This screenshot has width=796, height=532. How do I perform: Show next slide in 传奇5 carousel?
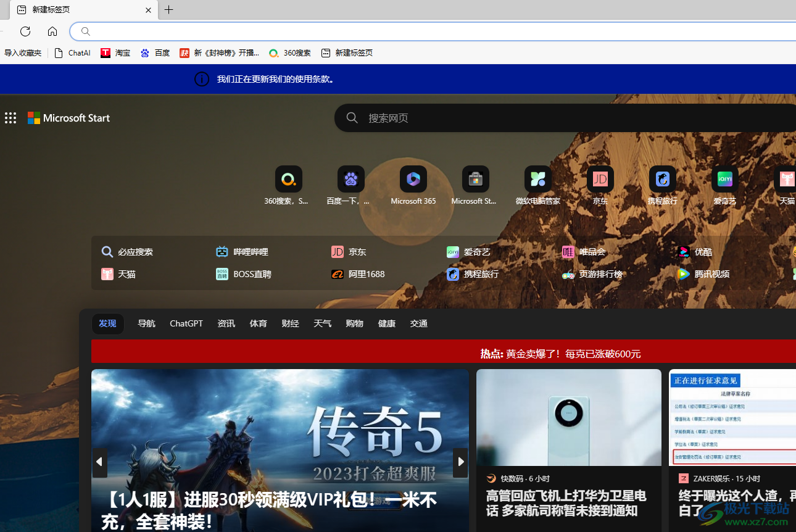[460, 462]
